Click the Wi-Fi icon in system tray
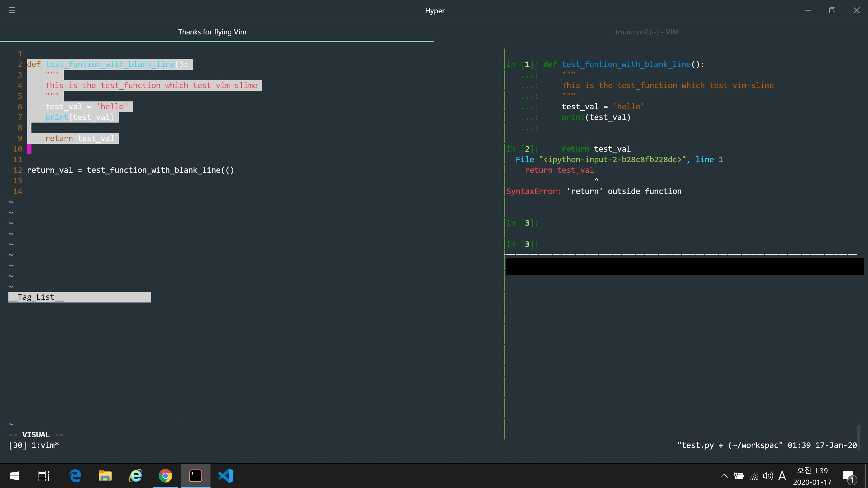This screenshot has width=868, height=488. pyautogui.click(x=754, y=476)
